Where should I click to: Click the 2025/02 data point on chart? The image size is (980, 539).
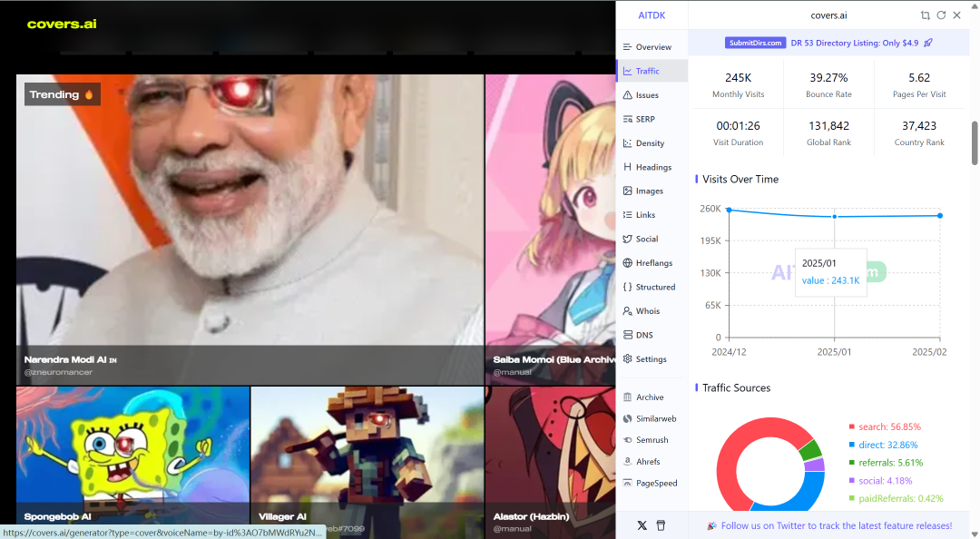[940, 216]
